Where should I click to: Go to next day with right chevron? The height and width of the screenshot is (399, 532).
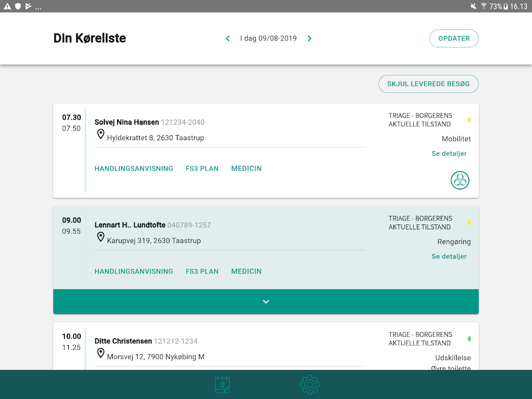pos(310,39)
